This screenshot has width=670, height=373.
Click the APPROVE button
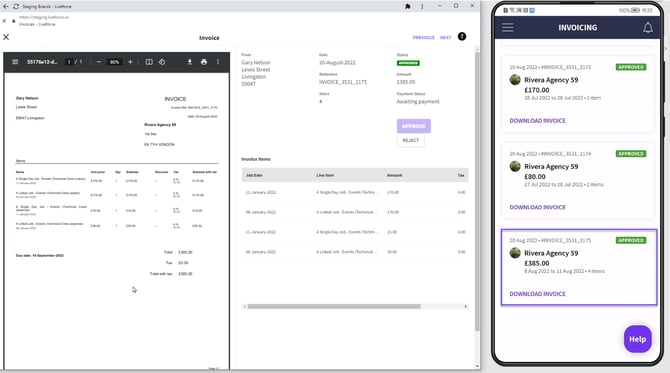pos(414,126)
